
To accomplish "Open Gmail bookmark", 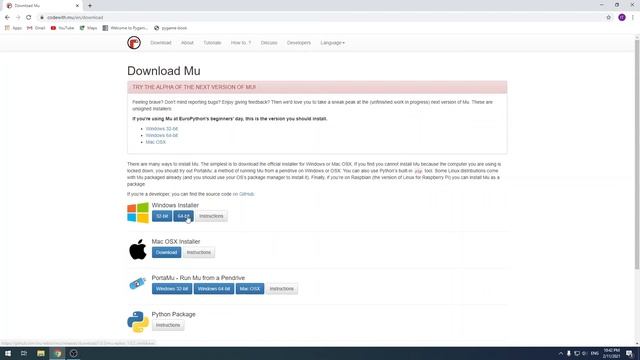I will [36, 28].
